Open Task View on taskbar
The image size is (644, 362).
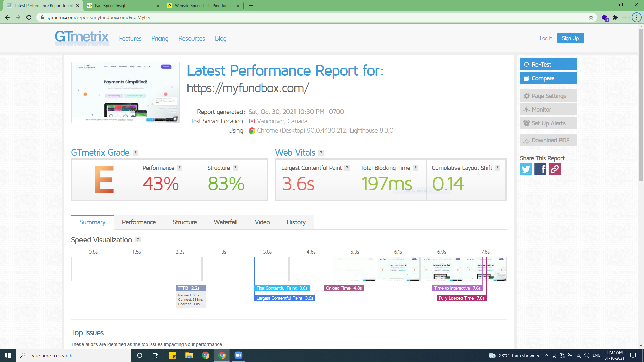pos(155,355)
